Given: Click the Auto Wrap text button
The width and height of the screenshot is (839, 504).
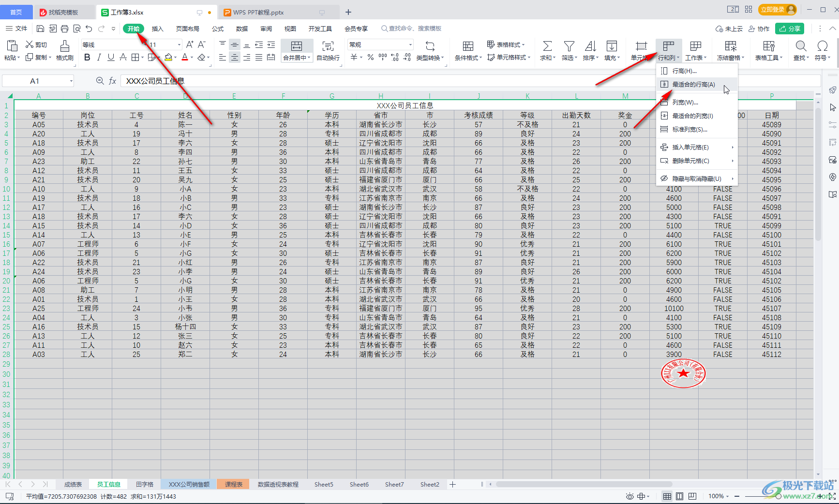Looking at the screenshot, I should click(328, 51).
